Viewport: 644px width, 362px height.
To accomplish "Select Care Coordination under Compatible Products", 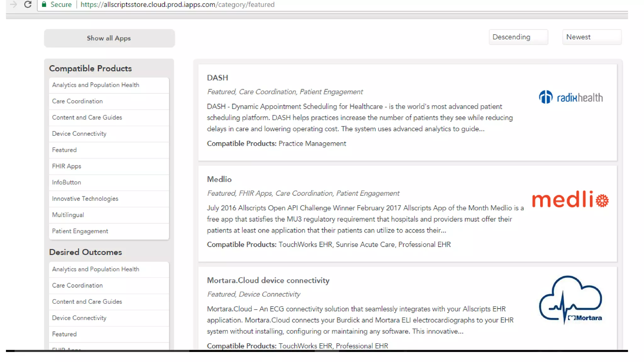I will [x=77, y=101].
